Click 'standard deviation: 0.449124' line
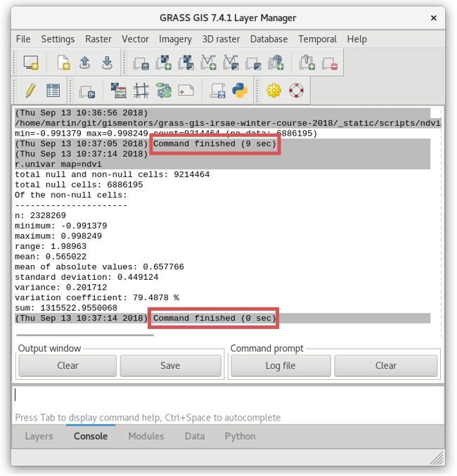 pyautogui.click(x=86, y=277)
